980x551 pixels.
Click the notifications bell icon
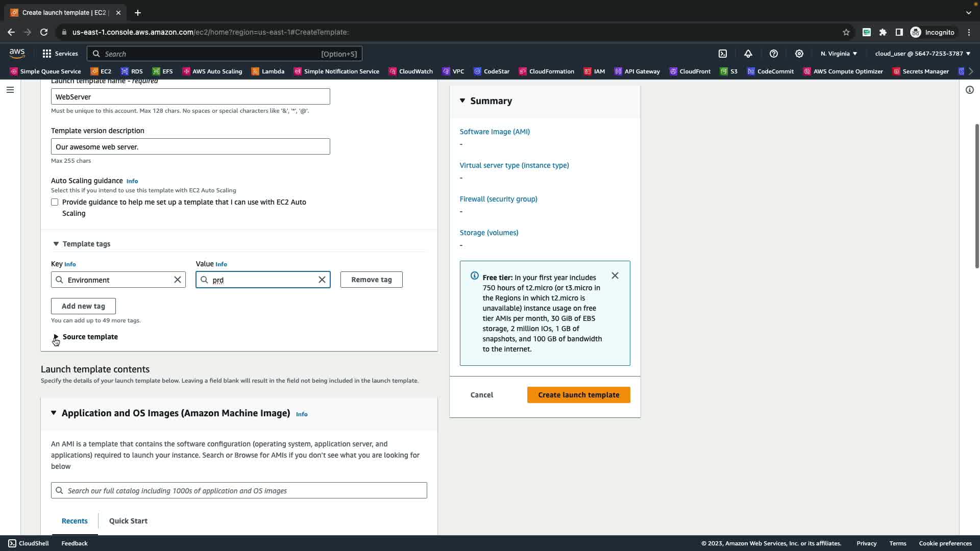click(748, 54)
